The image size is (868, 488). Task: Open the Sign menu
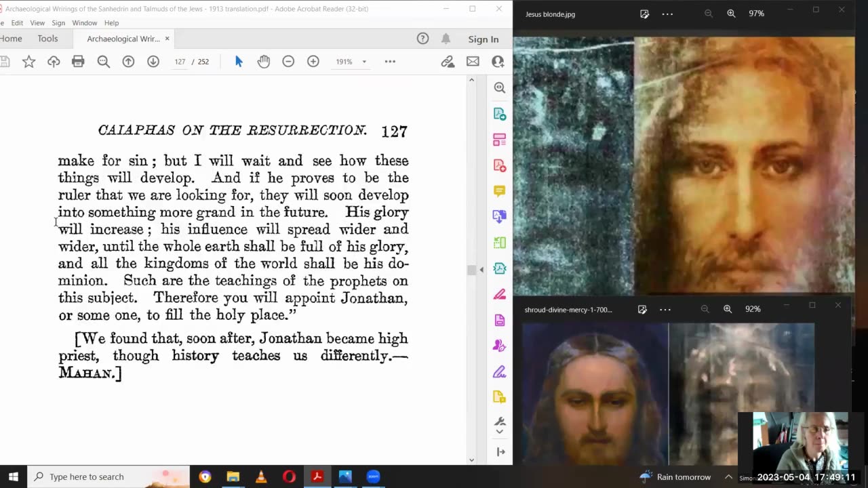pos(58,23)
